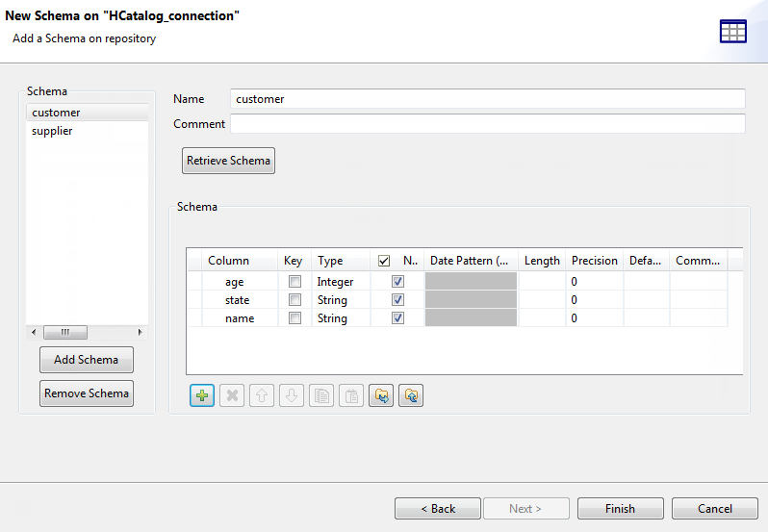Screen dimensions: 768x532
Task: Select the supplier schema in list
Action: coord(52,131)
